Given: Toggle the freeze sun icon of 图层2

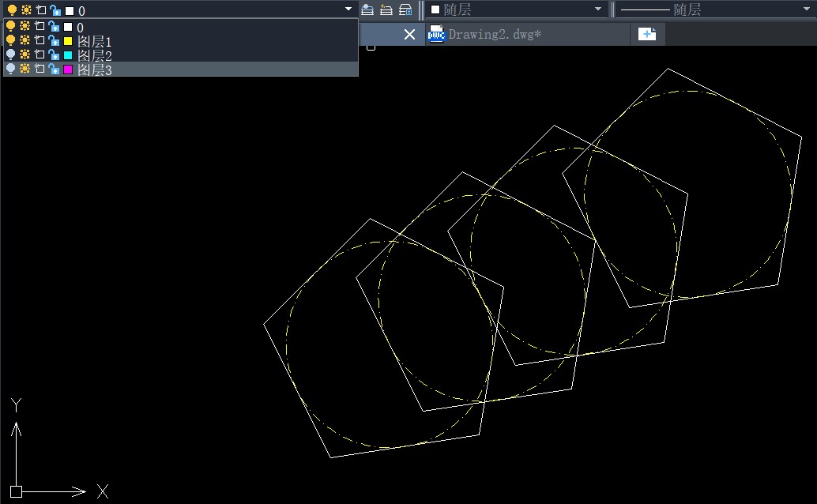Looking at the screenshot, I should [25, 55].
